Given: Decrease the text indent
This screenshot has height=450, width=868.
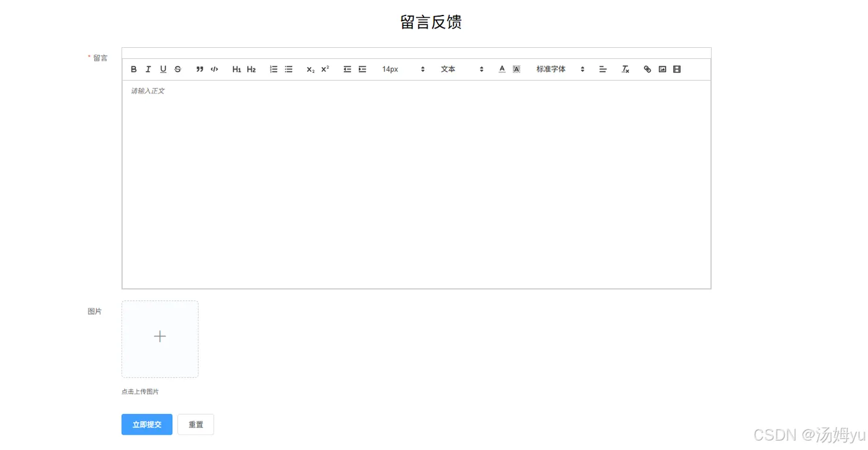Looking at the screenshot, I should click(x=347, y=70).
